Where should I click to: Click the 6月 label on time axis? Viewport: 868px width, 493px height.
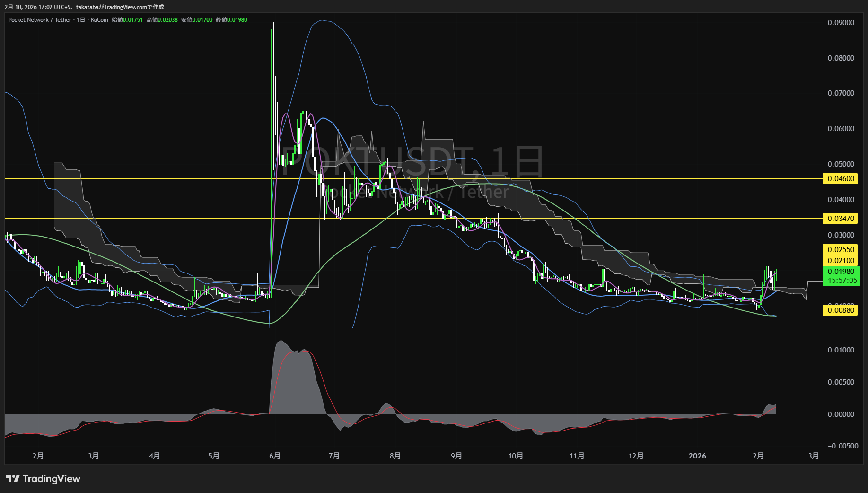coord(275,456)
